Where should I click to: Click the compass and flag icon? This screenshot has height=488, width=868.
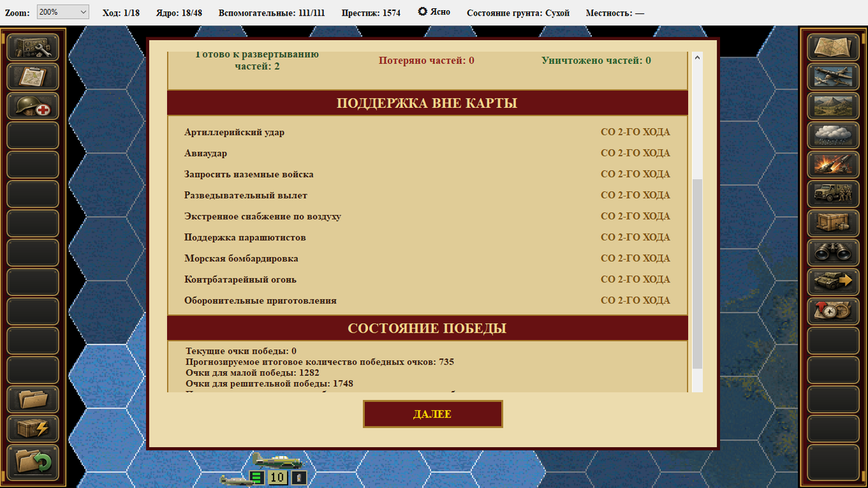click(x=833, y=310)
